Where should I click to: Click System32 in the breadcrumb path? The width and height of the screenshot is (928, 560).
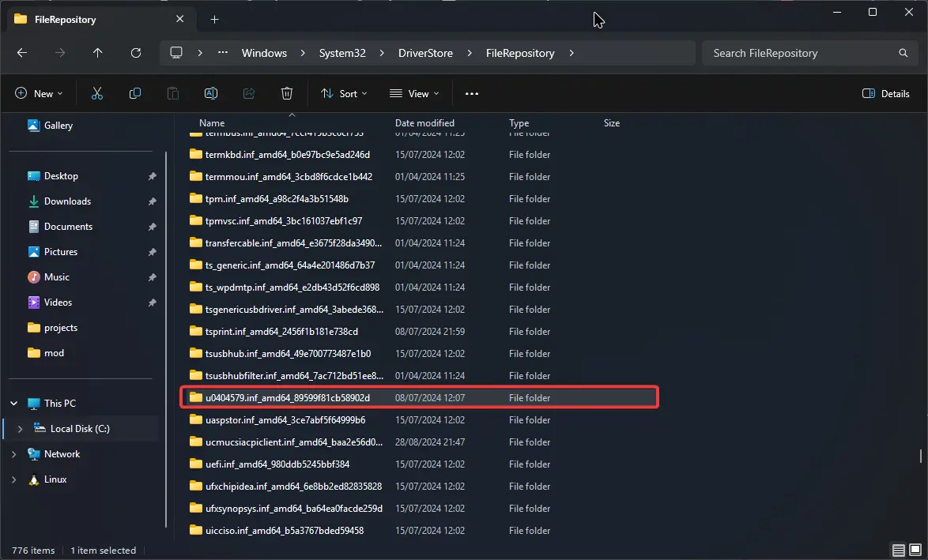point(342,53)
